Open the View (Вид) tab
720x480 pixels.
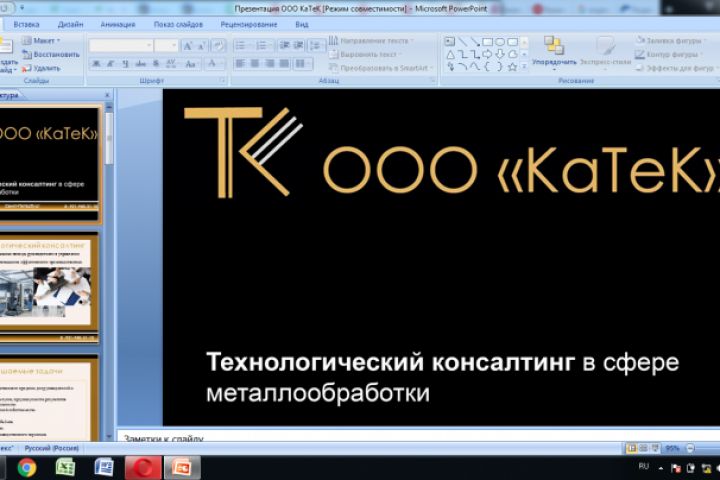click(x=302, y=24)
